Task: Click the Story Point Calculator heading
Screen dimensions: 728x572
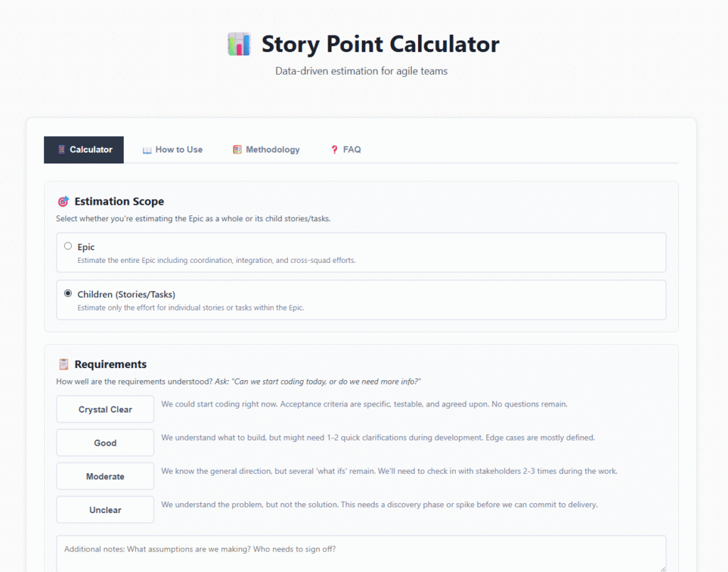Action: 380,44
